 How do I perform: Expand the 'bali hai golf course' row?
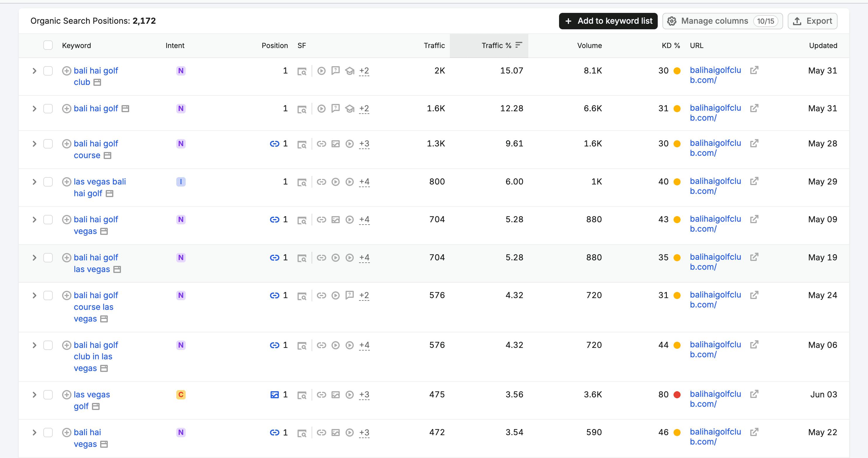[x=34, y=144]
